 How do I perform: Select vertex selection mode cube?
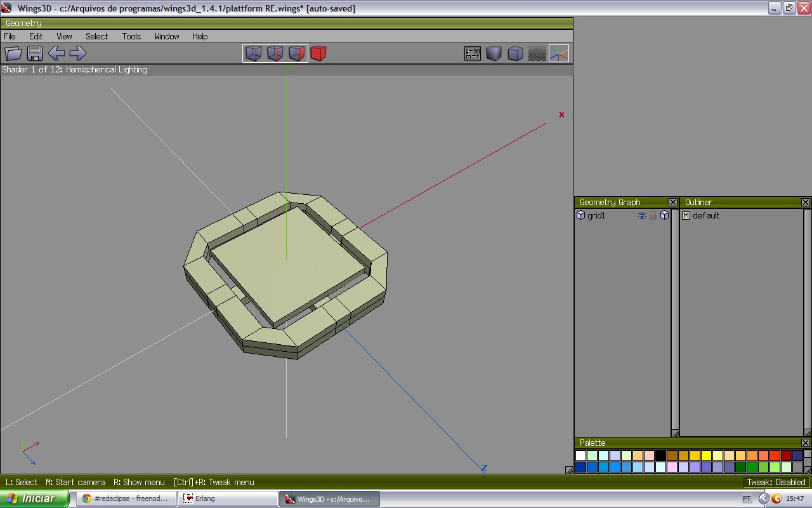pyautogui.click(x=253, y=54)
